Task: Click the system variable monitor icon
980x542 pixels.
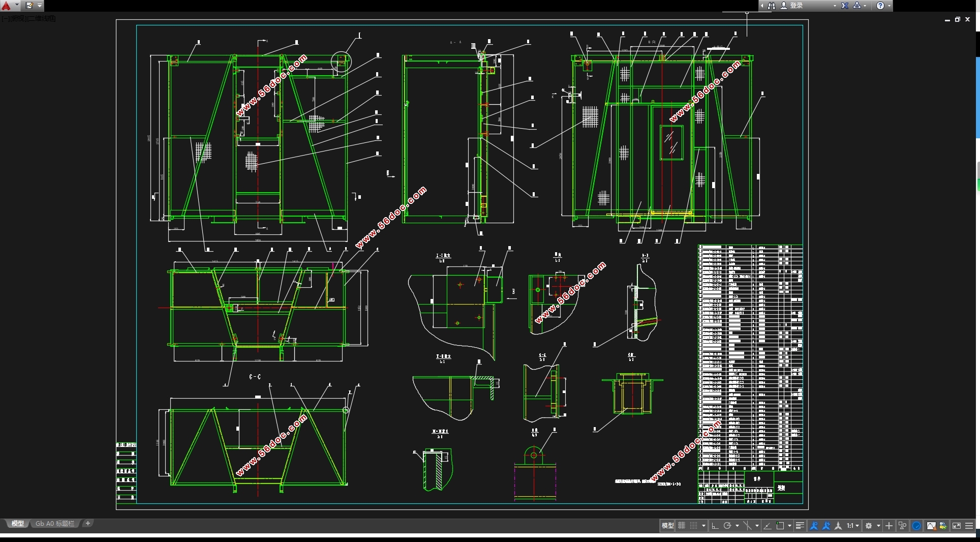Action: click(943, 526)
